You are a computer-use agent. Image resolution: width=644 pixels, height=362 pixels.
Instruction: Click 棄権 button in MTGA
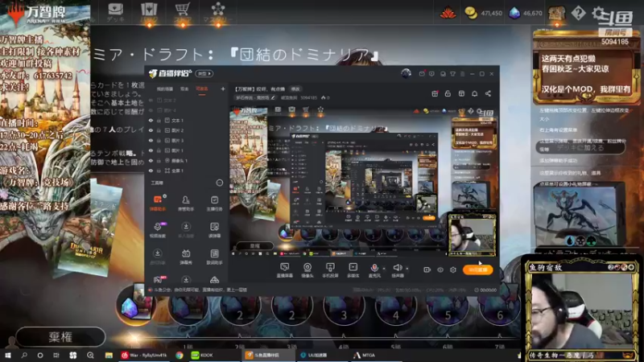tap(60, 337)
